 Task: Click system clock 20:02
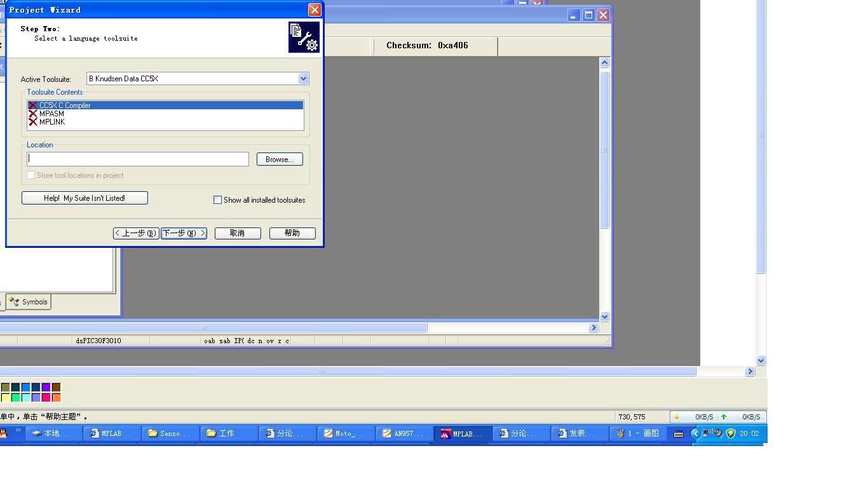749,433
